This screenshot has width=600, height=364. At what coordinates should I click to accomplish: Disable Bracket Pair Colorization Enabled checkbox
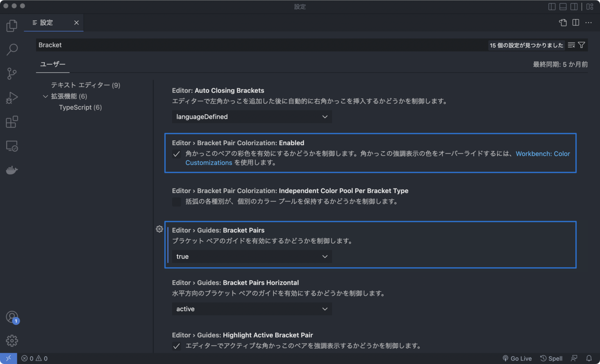pyautogui.click(x=177, y=154)
